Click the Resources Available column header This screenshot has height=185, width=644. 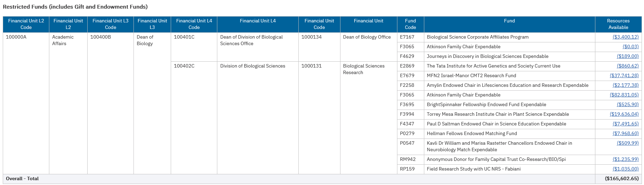618,24
